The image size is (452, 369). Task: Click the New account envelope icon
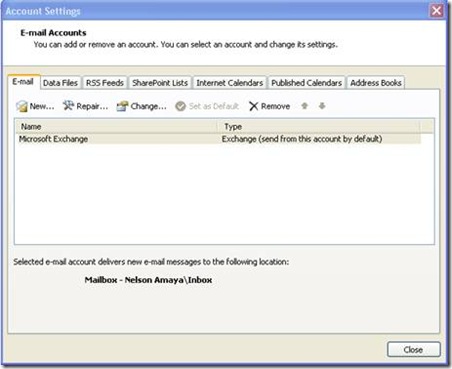22,106
